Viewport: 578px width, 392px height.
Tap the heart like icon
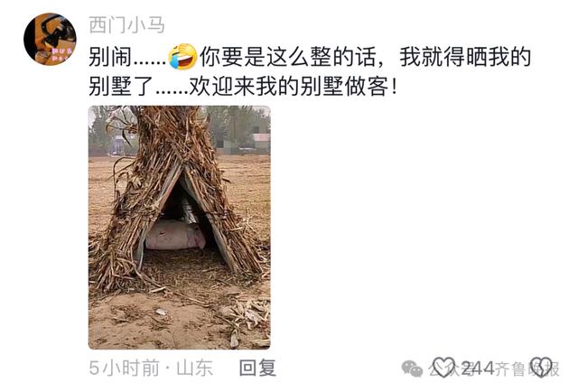[443, 368]
